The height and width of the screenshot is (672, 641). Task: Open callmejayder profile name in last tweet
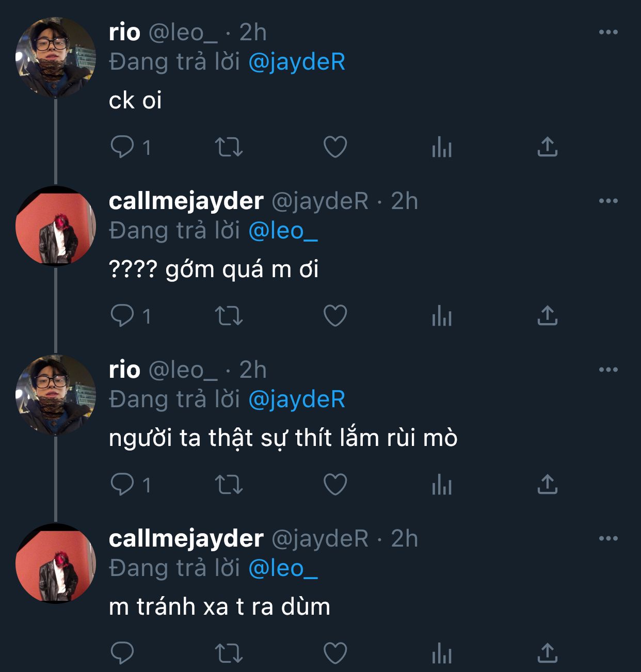[186, 538]
